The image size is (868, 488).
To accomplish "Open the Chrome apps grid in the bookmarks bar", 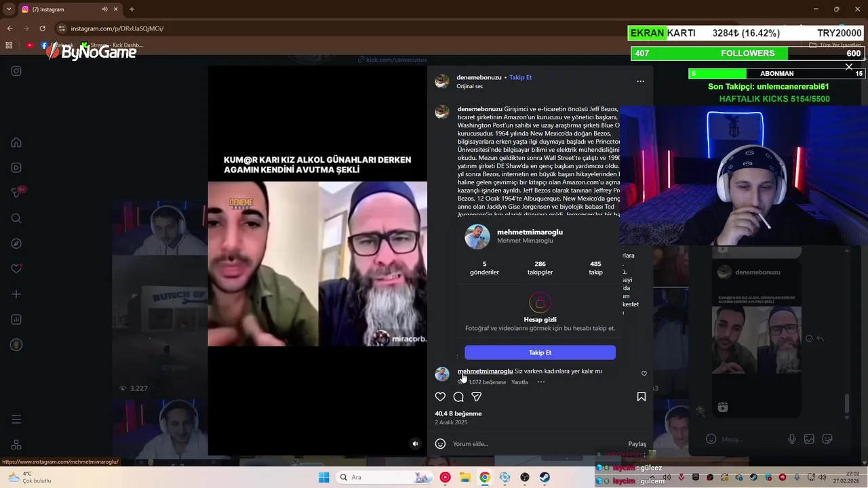I will (9, 45).
